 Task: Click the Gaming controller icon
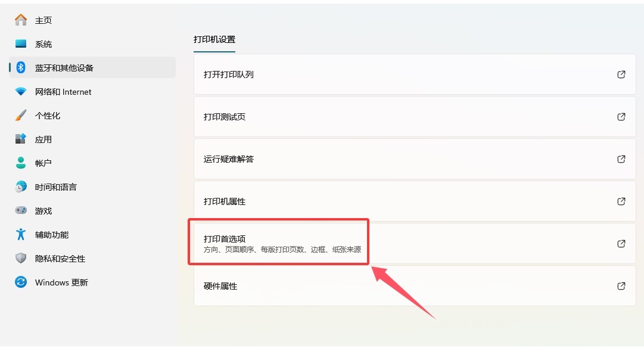point(20,210)
